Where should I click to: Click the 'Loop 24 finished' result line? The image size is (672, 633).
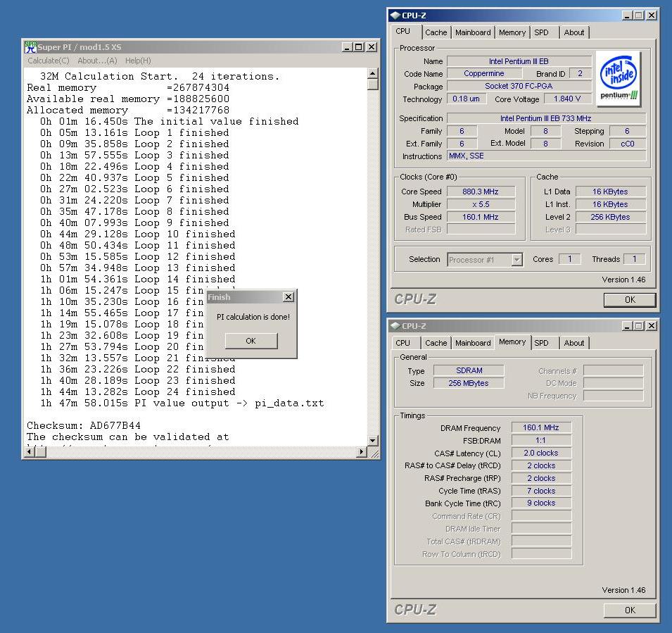point(138,391)
